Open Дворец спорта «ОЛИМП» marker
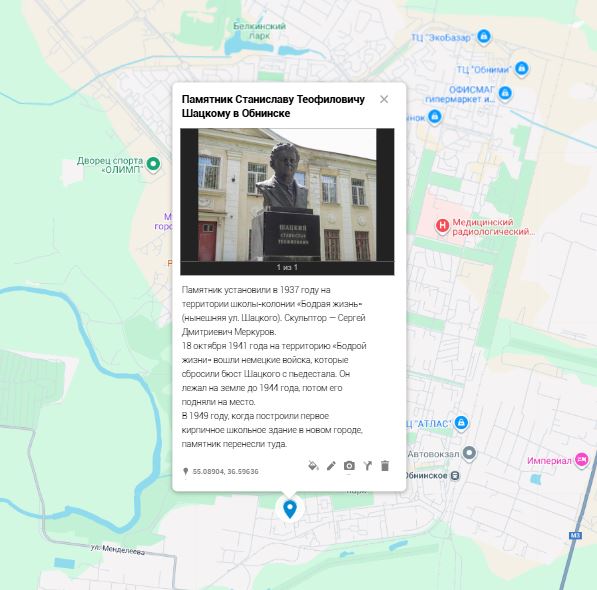The image size is (597, 590). coord(153,164)
